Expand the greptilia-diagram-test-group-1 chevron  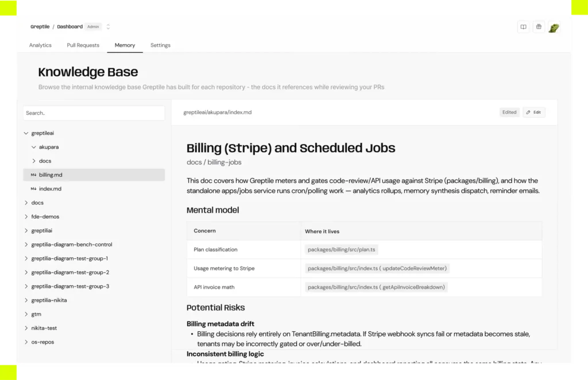26,258
